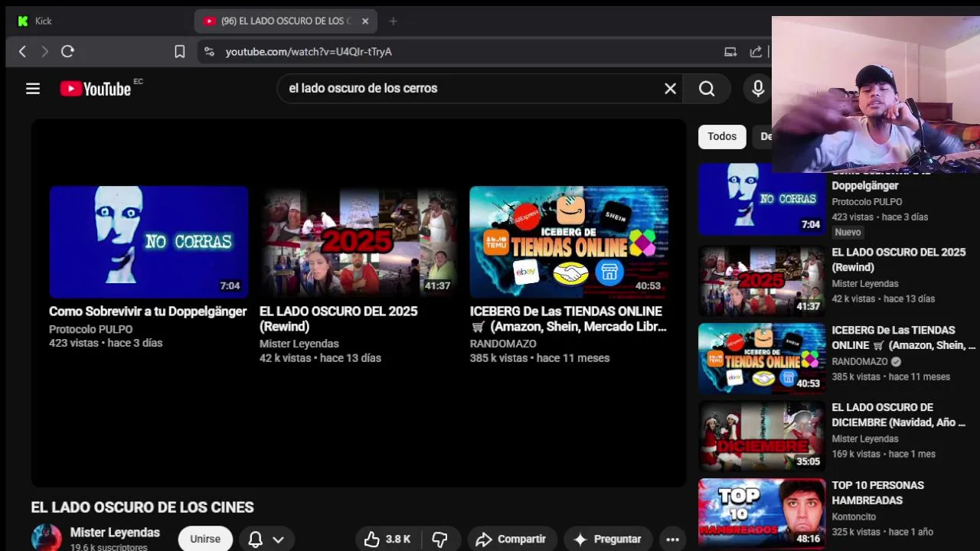Click Protocolo PULPO channel name in sidebar
This screenshot has height=551, width=980.
click(867, 202)
